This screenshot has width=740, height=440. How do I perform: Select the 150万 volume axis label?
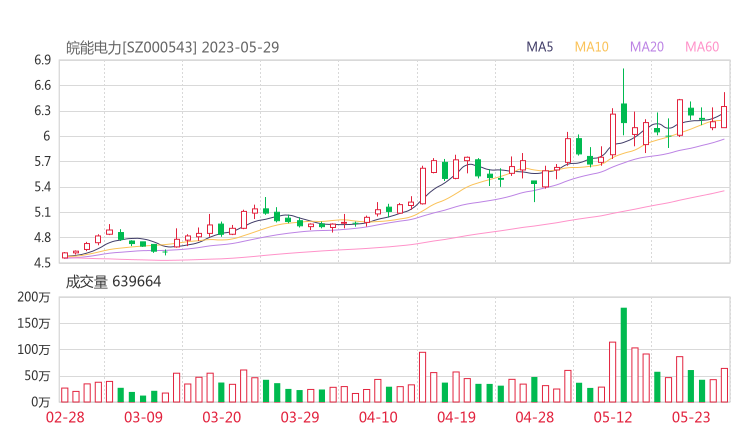pyautogui.click(x=34, y=323)
